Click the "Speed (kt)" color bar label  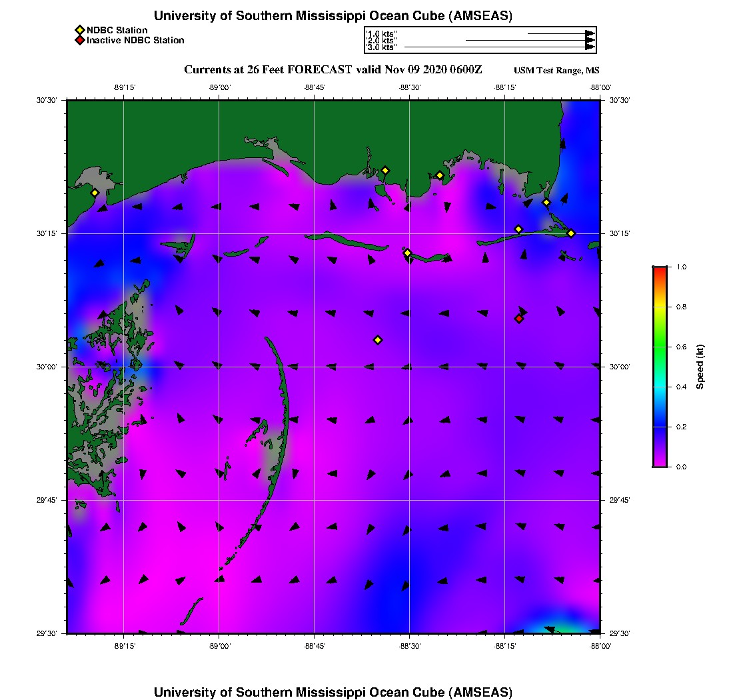700,367
